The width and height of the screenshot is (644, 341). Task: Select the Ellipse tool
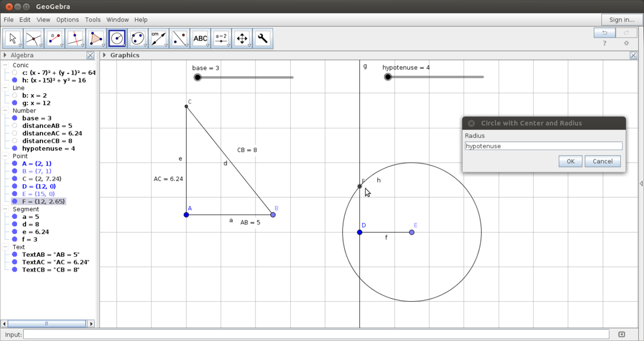[138, 38]
